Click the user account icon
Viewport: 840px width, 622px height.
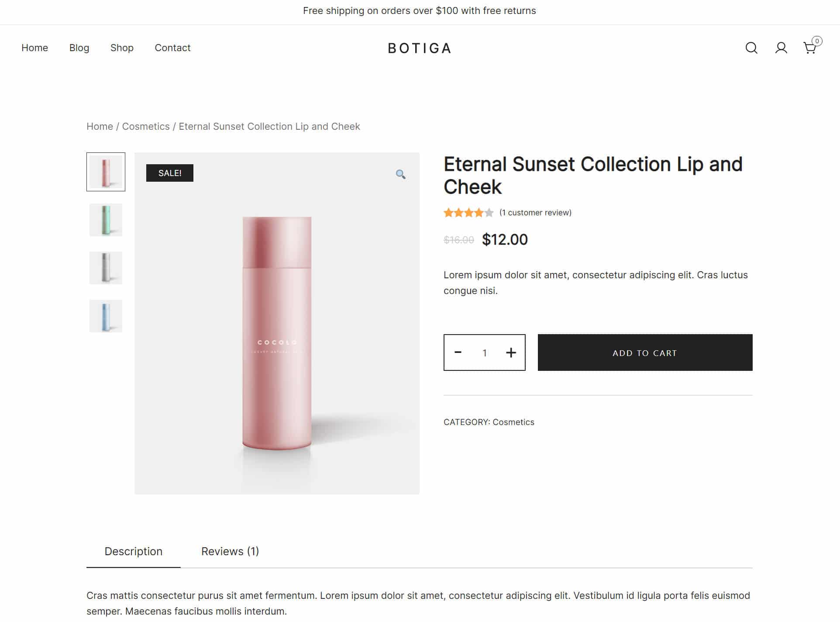[x=781, y=48]
